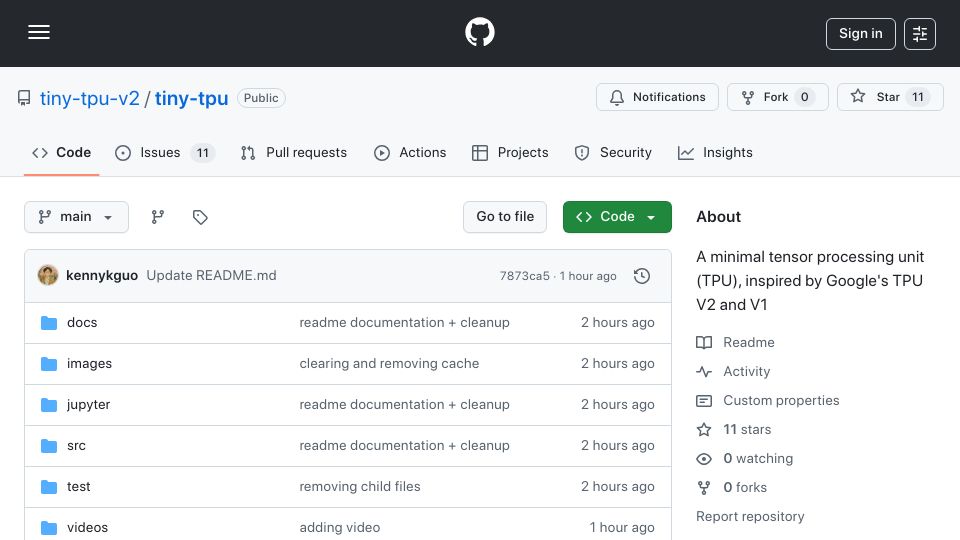Open the appearance settings sliders icon
Viewport: 960px width, 540px height.
[920, 34]
